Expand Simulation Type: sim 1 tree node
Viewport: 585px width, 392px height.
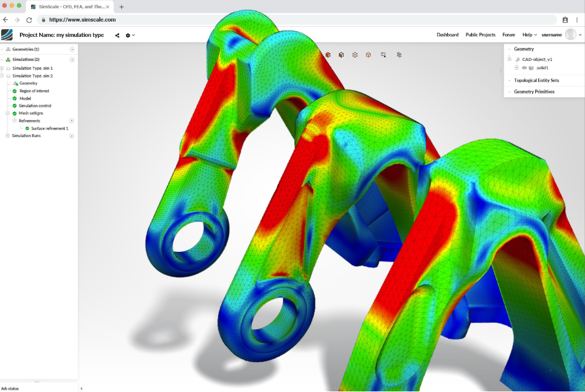(x=2, y=69)
